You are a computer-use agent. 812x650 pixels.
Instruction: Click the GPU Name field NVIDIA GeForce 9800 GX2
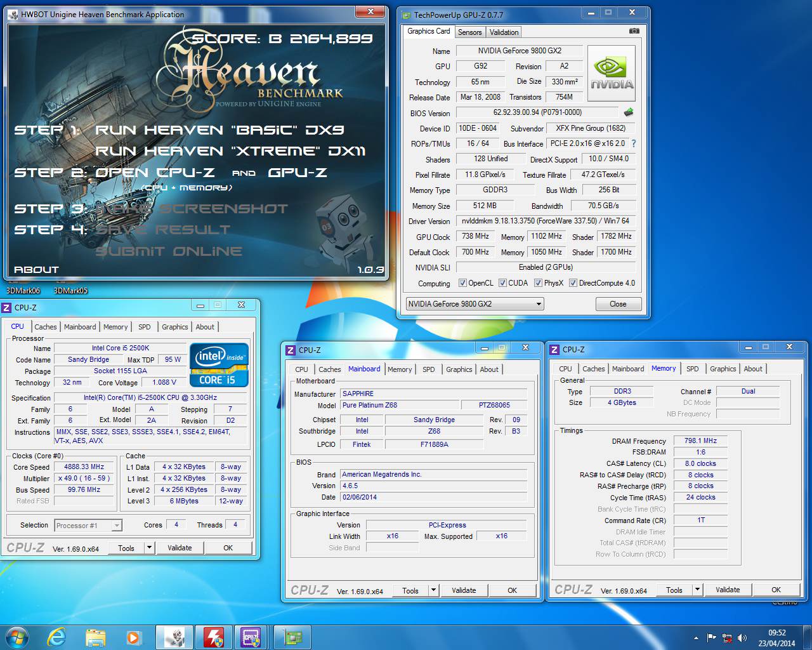click(520, 51)
